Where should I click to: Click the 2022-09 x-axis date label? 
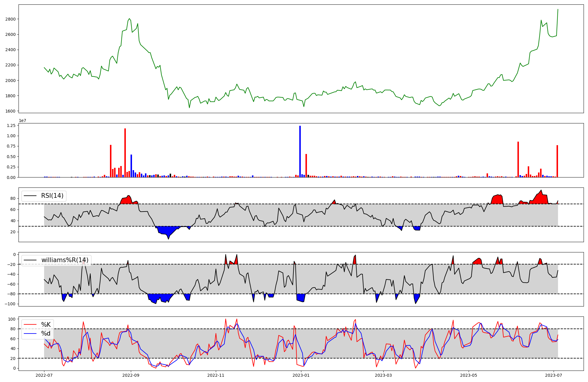click(131, 375)
